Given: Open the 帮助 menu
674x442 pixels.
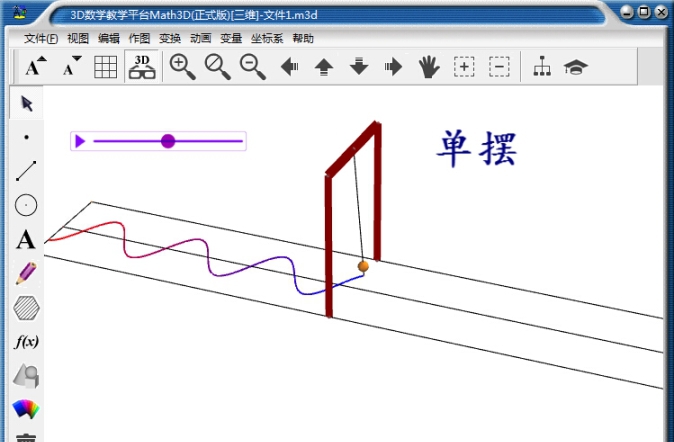Looking at the screenshot, I should tap(303, 39).
